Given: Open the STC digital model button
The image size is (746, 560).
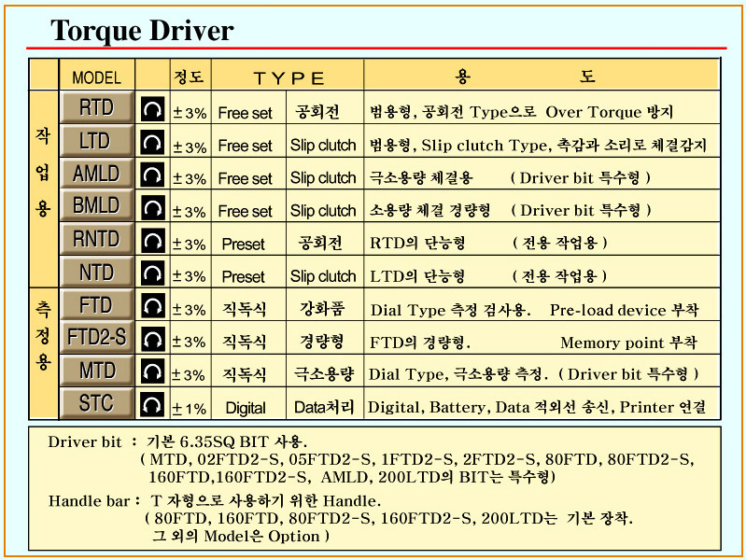Looking at the screenshot, I should click(96, 403).
